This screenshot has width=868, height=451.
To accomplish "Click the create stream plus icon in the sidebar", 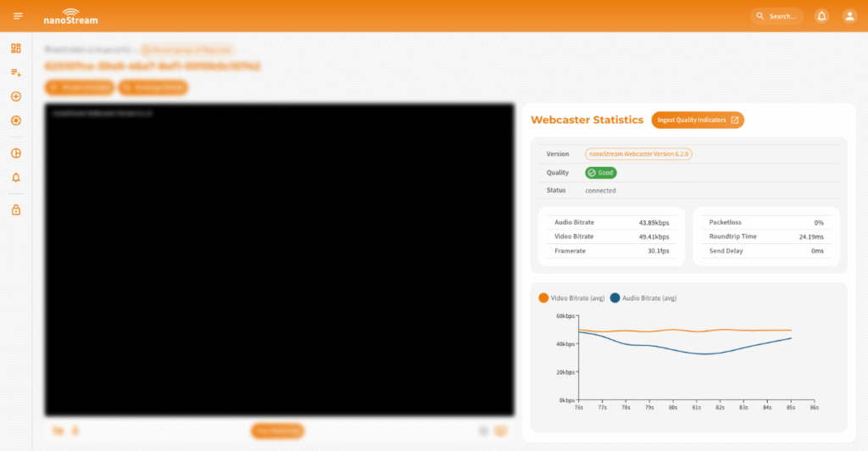I will pyautogui.click(x=16, y=97).
